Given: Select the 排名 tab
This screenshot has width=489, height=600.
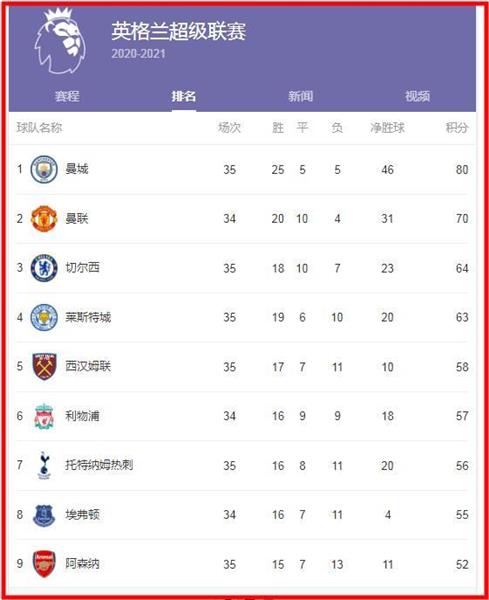Looking at the screenshot, I should click(x=184, y=96).
